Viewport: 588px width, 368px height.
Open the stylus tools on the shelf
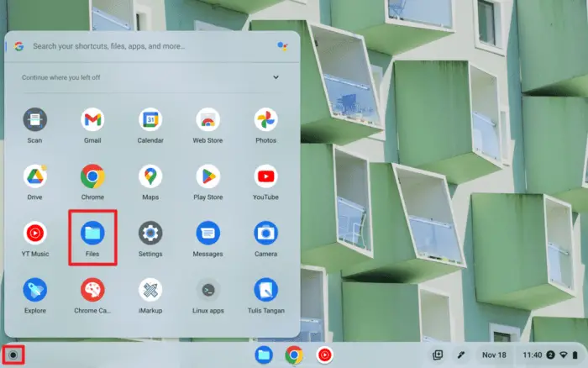coord(461,355)
